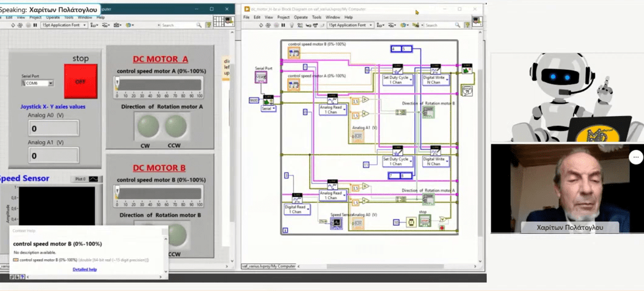Toggle the CW indicator LED for motor A
This screenshot has width=644, height=291.
click(147, 127)
